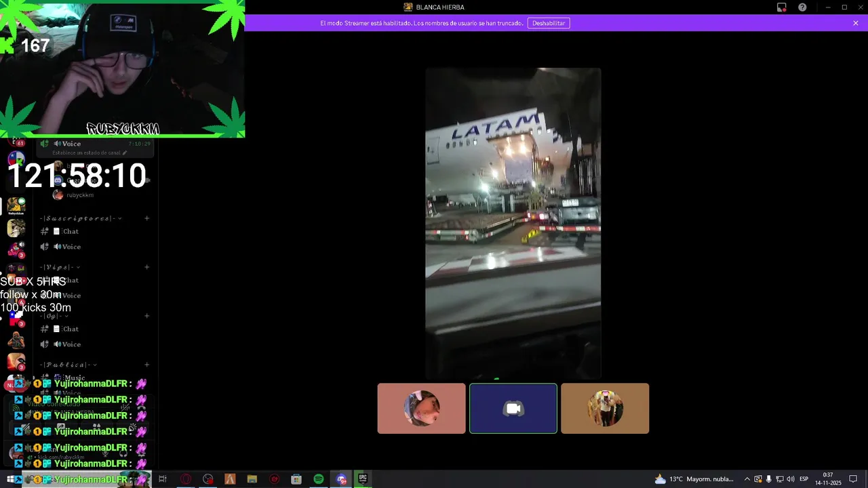Open Epic Games Launcher from the taskbar

(363, 479)
